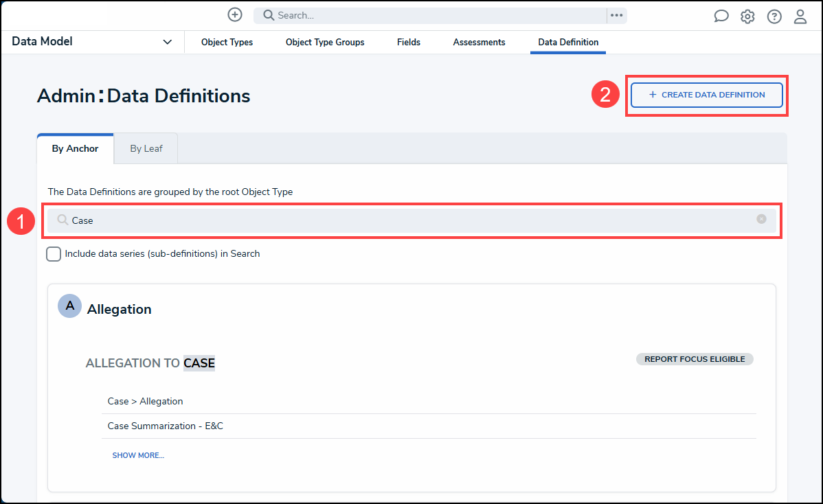The image size is (823, 504).
Task: Open the search options ellipsis menu
Action: click(x=616, y=15)
